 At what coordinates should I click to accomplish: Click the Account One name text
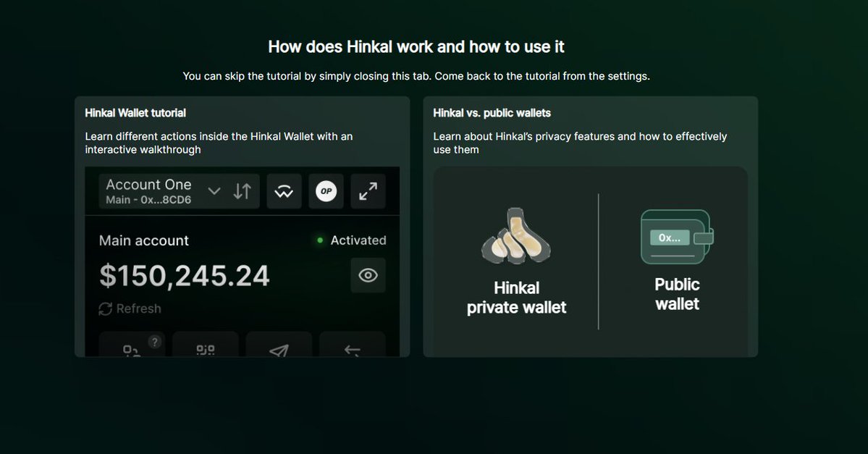148,185
